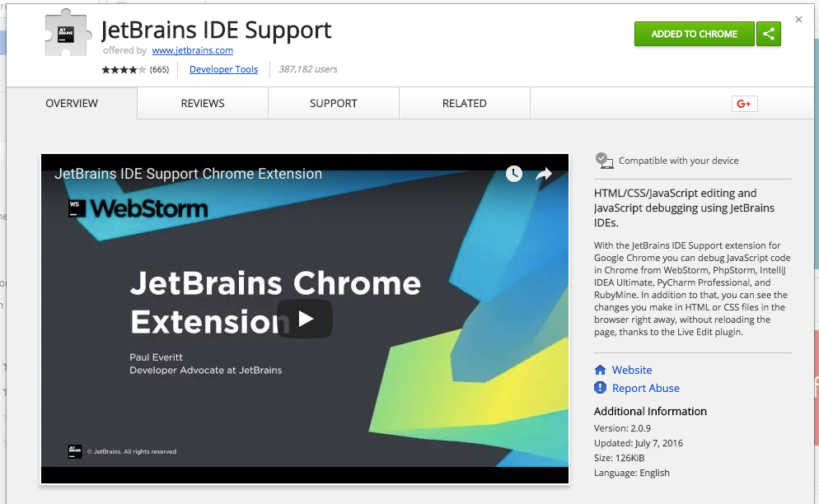Image resolution: width=819 pixels, height=504 pixels.
Task: Switch to the Reviews tab
Action: [203, 104]
